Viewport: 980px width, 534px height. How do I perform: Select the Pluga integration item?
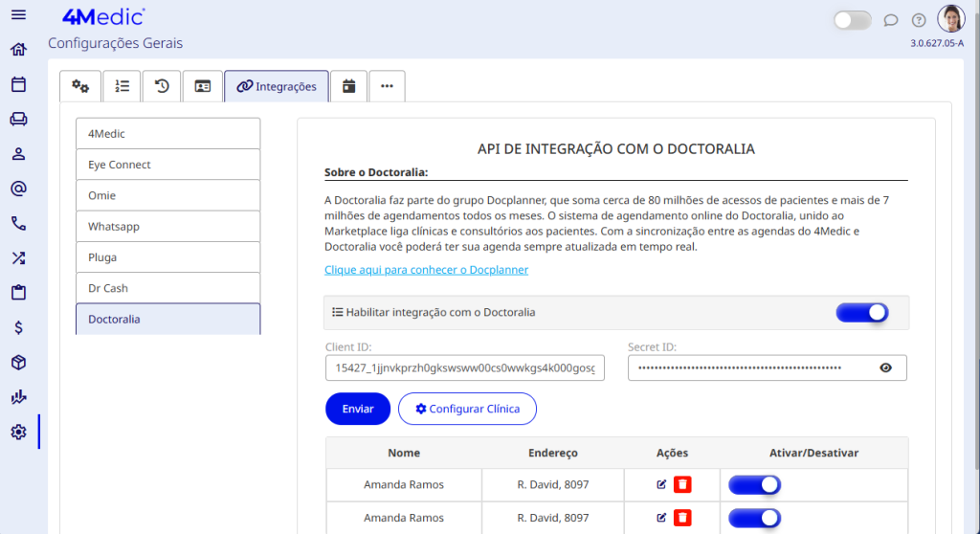(x=168, y=257)
